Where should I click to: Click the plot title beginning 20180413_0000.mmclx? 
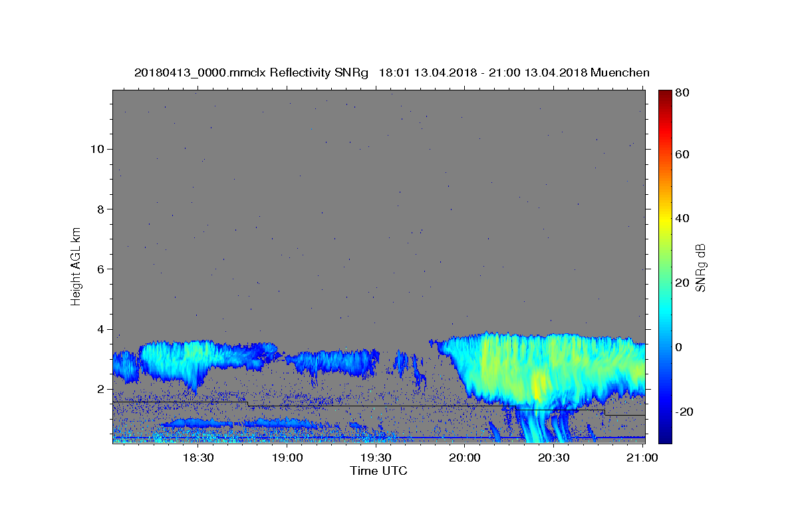click(392, 72)
